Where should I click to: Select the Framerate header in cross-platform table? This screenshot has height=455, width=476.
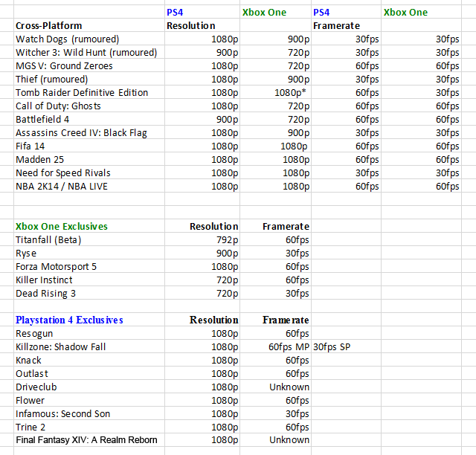coord(346,25)
